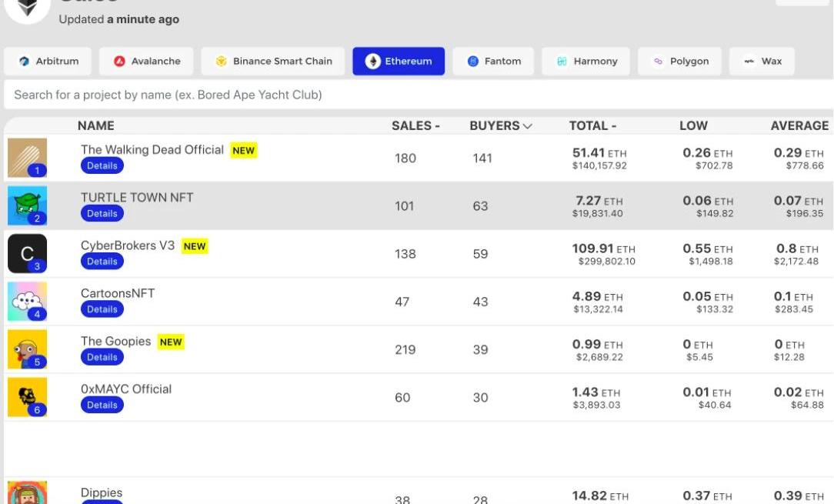The height and width of the screenshot is (504, 834).
Task: Click the Fantom logo icon
Action: point(473,62)
